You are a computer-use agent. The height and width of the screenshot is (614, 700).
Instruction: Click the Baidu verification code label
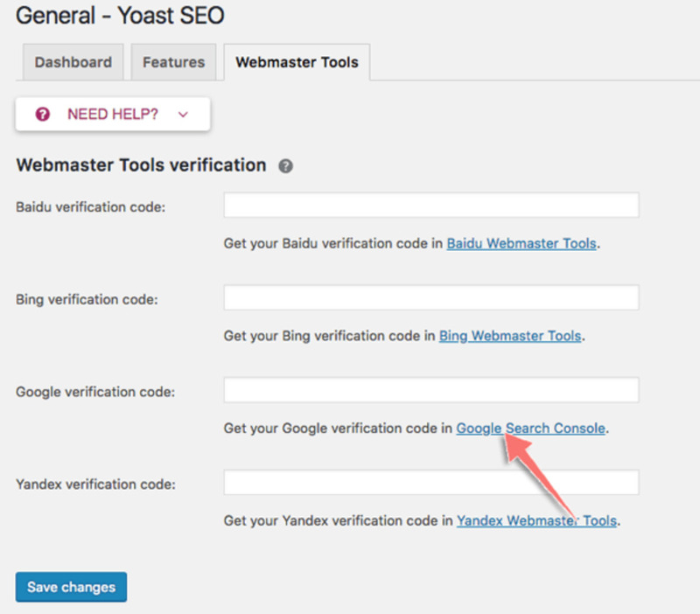pos(91,207)
